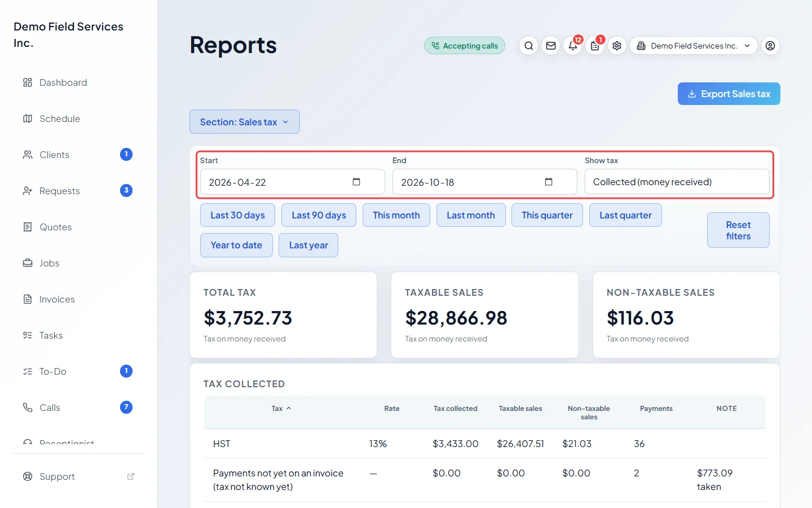
Task: Open Quotes in sidebar
Action: (x=78, y=227)
